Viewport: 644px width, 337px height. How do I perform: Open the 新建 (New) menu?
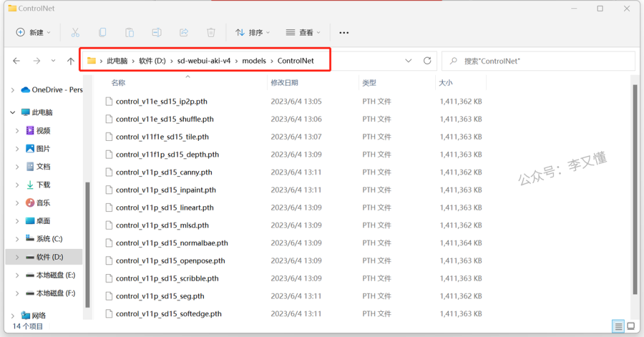click(33, 33)
